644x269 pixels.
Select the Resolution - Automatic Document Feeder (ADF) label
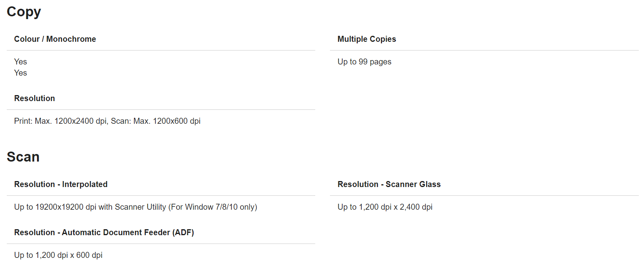tap(104, 232)
